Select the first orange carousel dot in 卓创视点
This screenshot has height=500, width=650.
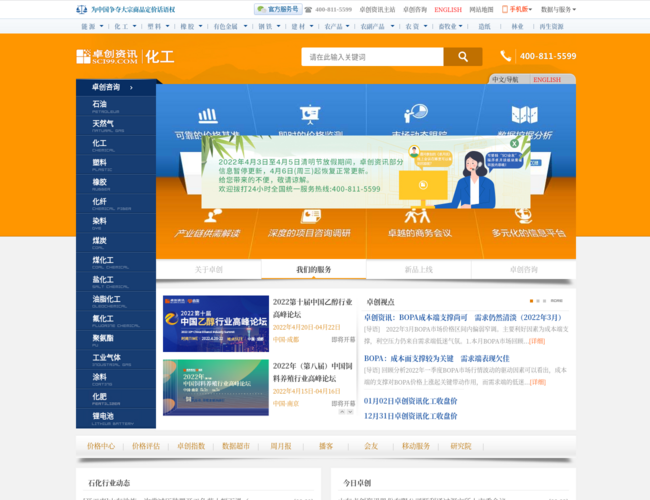(x=531, y=301)
